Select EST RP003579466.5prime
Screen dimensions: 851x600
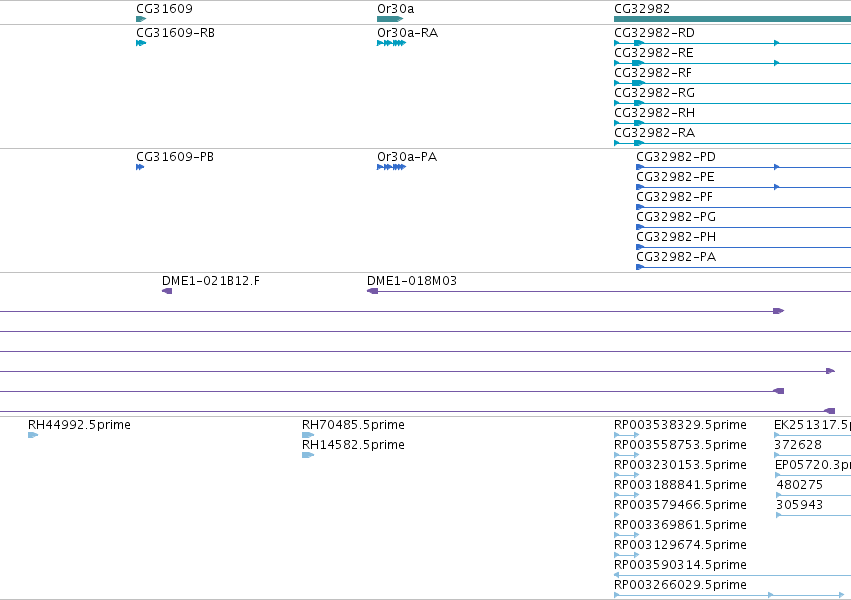point(681,505)
